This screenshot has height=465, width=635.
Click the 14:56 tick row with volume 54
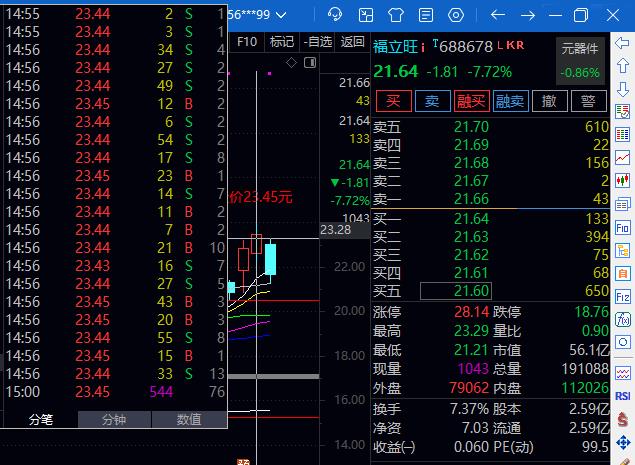115,140
